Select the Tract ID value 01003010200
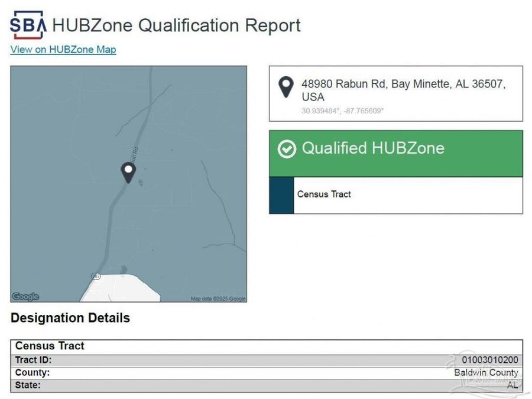Screen dimensions: 532x399 click(489, 360)
